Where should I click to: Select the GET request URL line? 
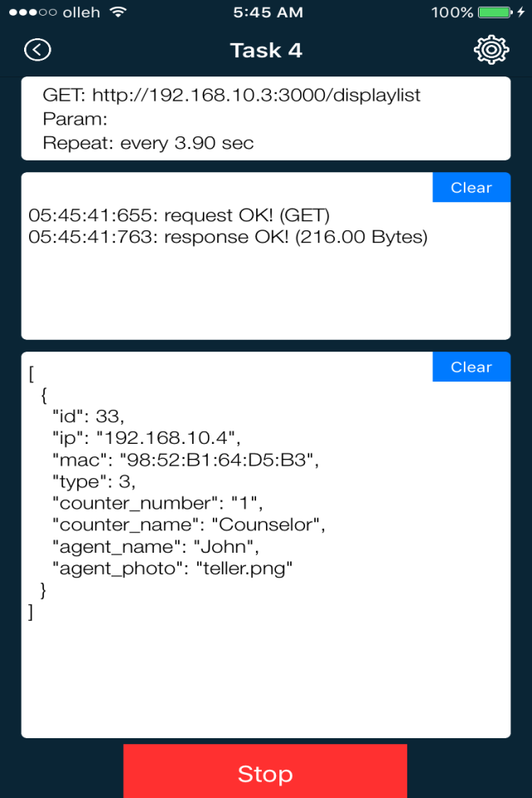[x=232, y=95]
